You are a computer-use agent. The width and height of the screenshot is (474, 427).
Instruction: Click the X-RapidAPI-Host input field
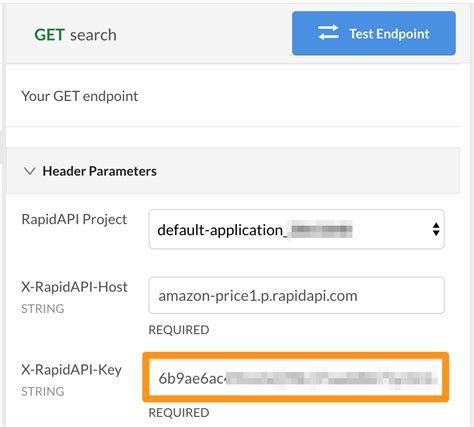tap(296, 295)
